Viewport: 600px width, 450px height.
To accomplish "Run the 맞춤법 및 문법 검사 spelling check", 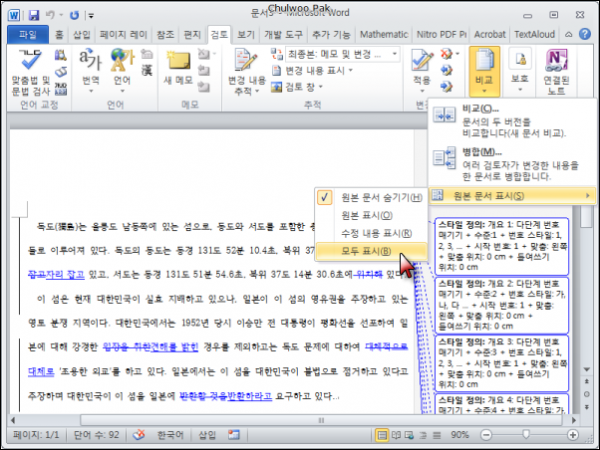I will pyautogui.click(x=31, y=73).
